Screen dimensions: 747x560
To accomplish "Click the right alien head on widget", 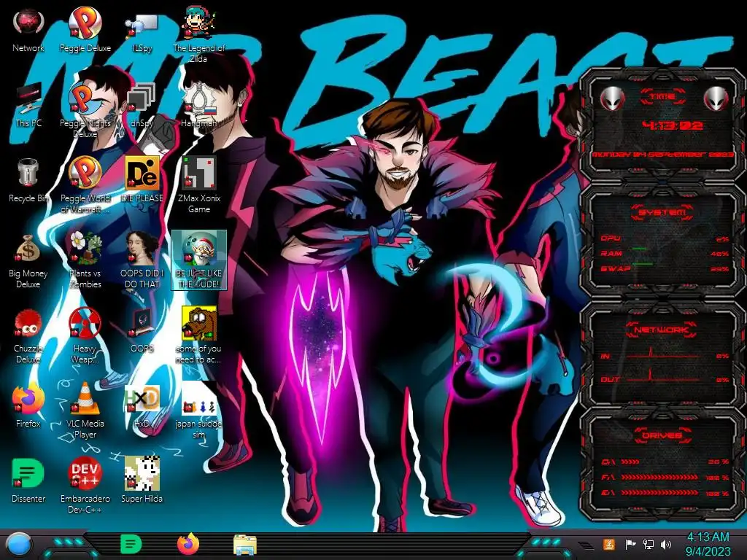I will pos(716,99).
